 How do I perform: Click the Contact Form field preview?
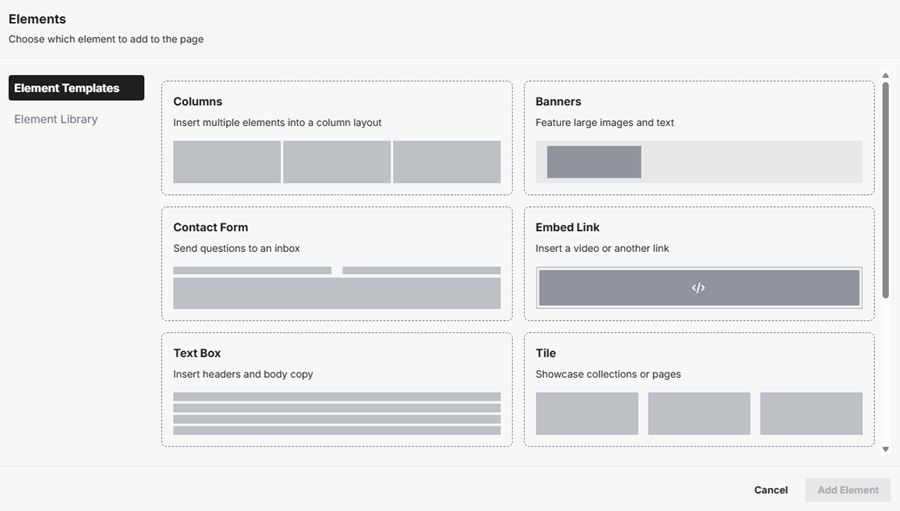point(337,293)
